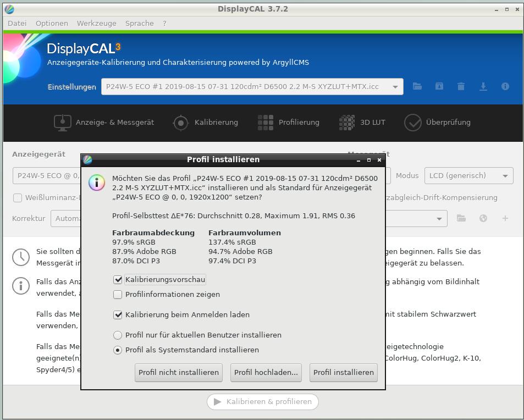The image size is (524, 420).
Task: Select Profil nur für aktuellen Benutzer installieren
Action: [x=118, y=335]
